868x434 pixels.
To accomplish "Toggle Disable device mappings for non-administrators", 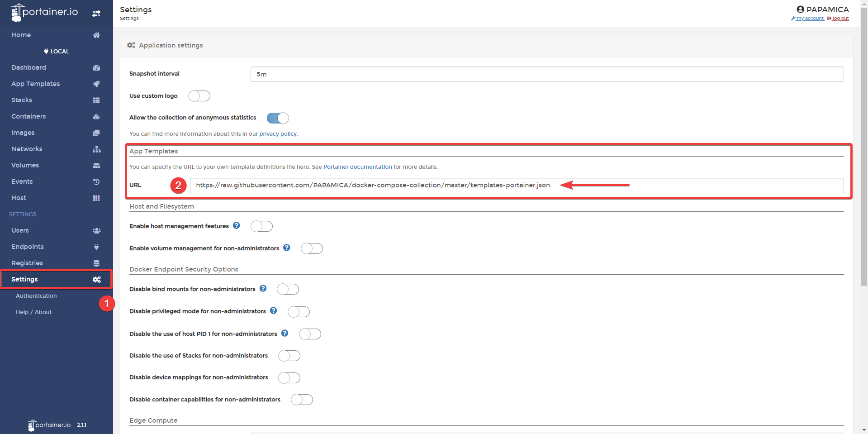I will pos(289,378).
